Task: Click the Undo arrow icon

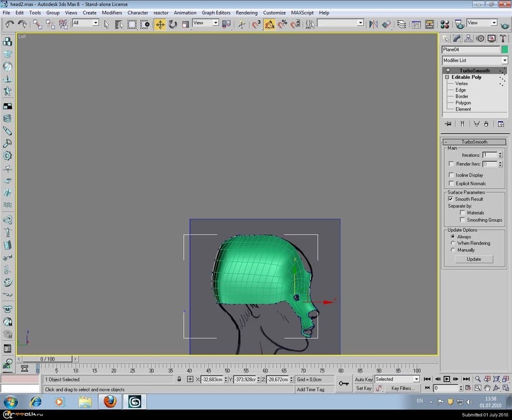Action: (10, 24)
